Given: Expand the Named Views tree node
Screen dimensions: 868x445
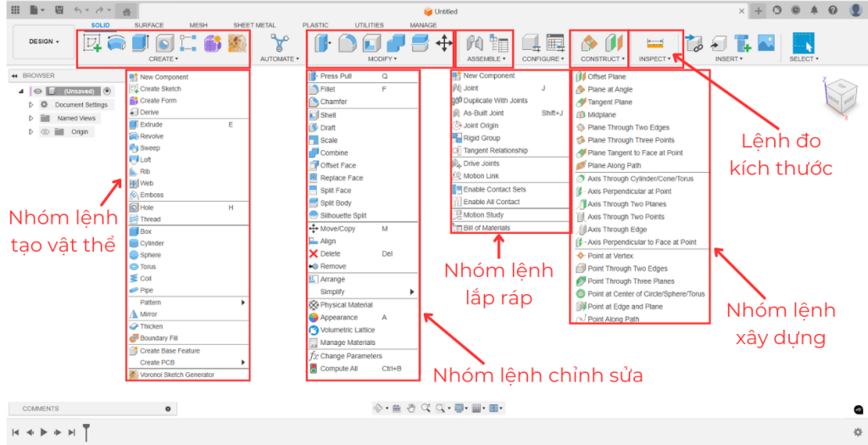Looking at the screenshot, I should (31, 119).
